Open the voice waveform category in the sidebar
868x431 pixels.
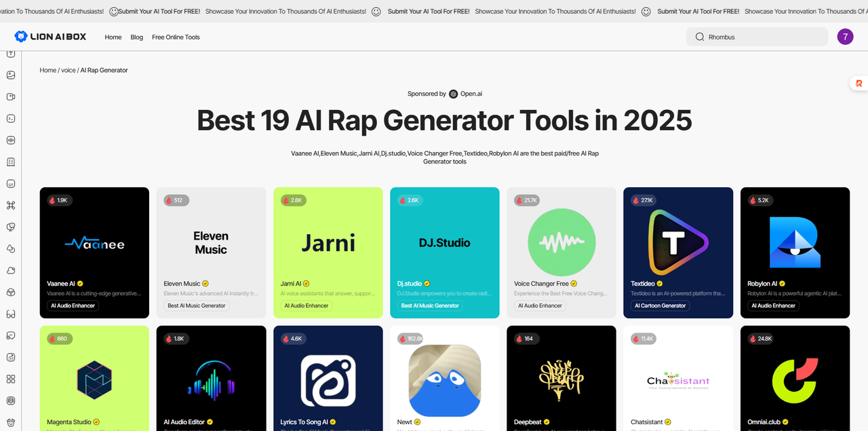click(x=11, y=140)
